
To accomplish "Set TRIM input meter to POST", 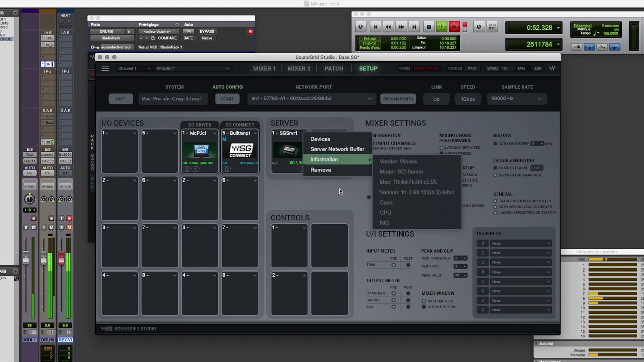I will coord(408,265).
